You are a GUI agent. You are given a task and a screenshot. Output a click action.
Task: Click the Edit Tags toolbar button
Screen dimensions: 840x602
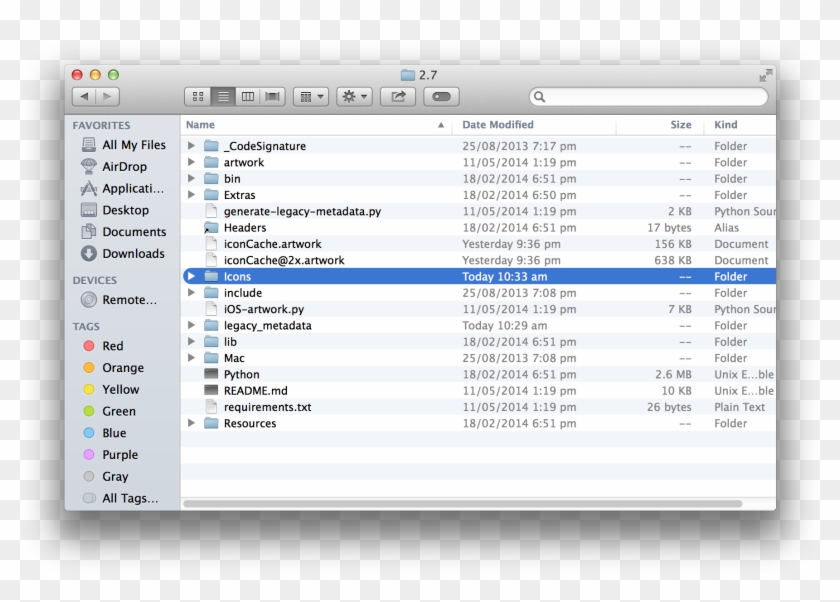click(438, 96)
